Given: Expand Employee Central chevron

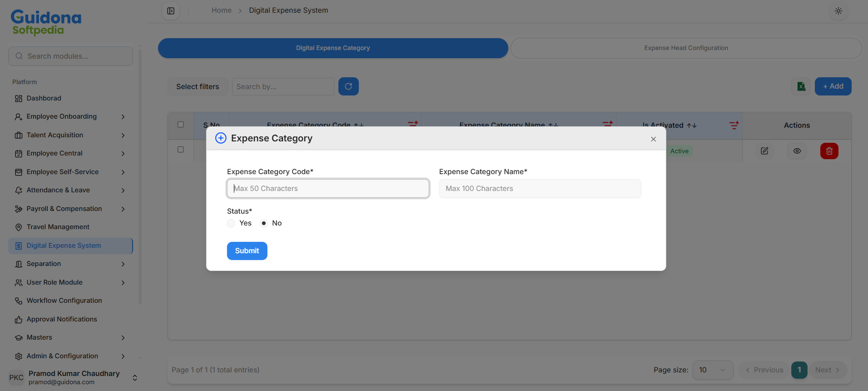Looking at the screenshot, I should click(123, 154).
